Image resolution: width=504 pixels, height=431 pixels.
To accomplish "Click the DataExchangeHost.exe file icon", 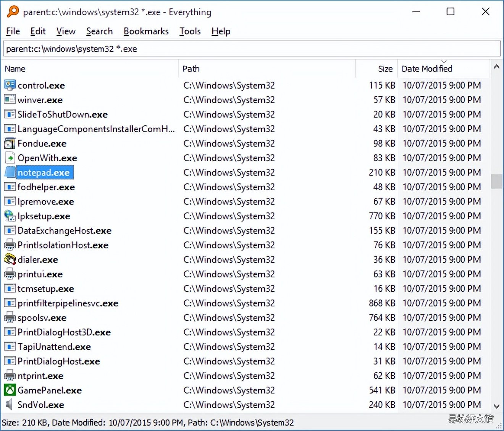I will (x=10, y=230).
